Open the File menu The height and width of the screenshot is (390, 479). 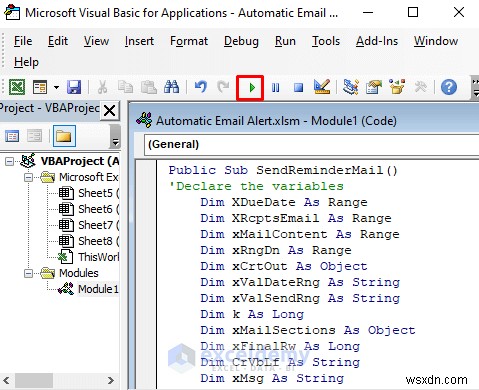[23, 41]
